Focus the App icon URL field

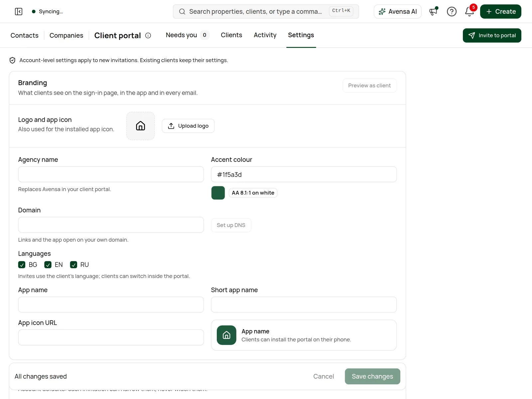[111, 338]
